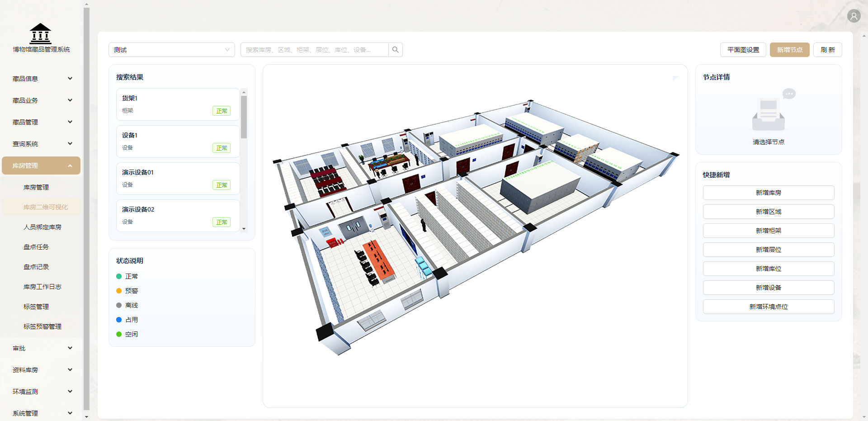Click the search magnifier icon
The height and width of the screenshot is (421, 868).
[x=396, y=50]
